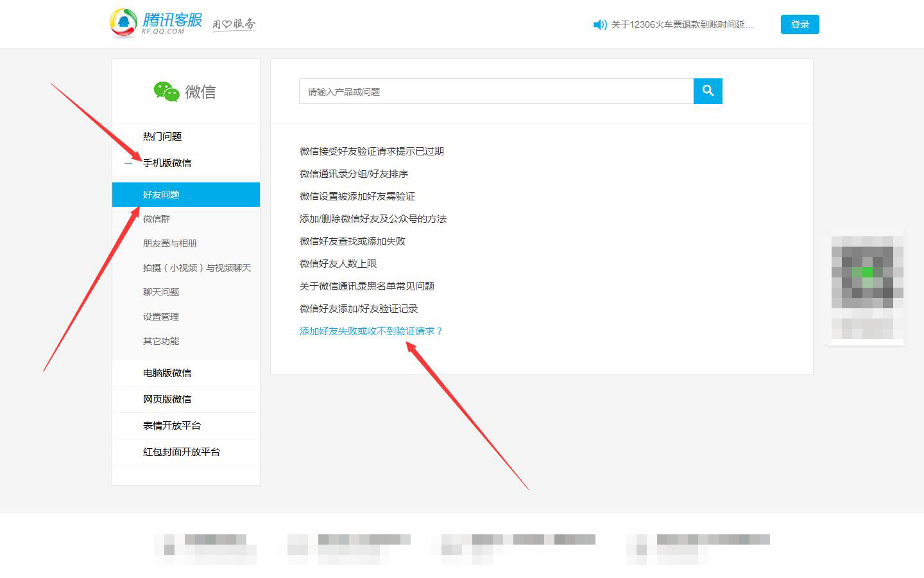This screenshot has height=578, width=924.
Task: Open article 微信好友查找或添加失败
Action: 352,241
